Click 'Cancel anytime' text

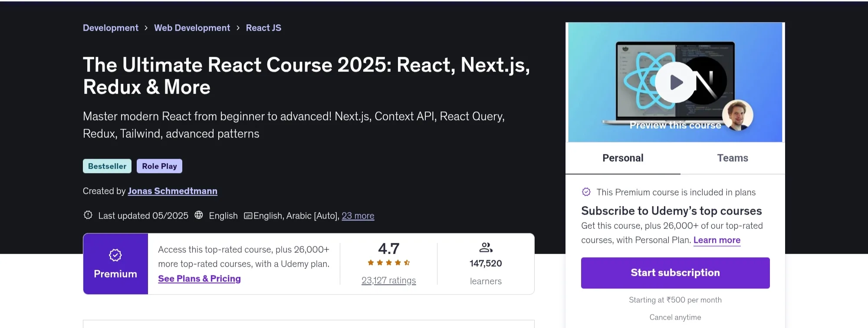(x=675, y=317)
